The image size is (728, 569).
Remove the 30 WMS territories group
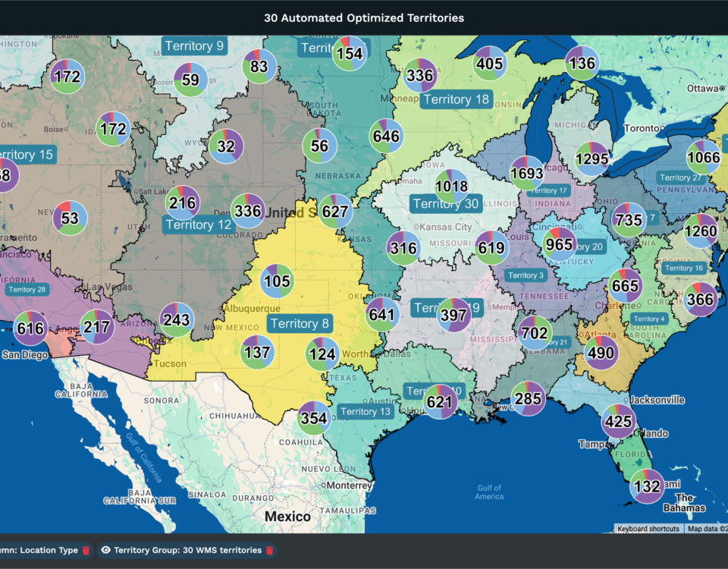271,550
